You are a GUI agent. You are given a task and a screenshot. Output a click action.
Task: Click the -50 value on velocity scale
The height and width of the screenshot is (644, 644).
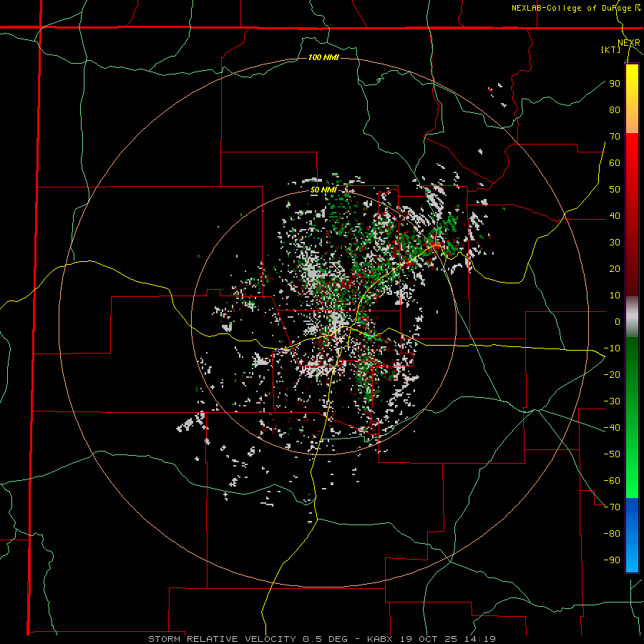[x=612, y=454]
